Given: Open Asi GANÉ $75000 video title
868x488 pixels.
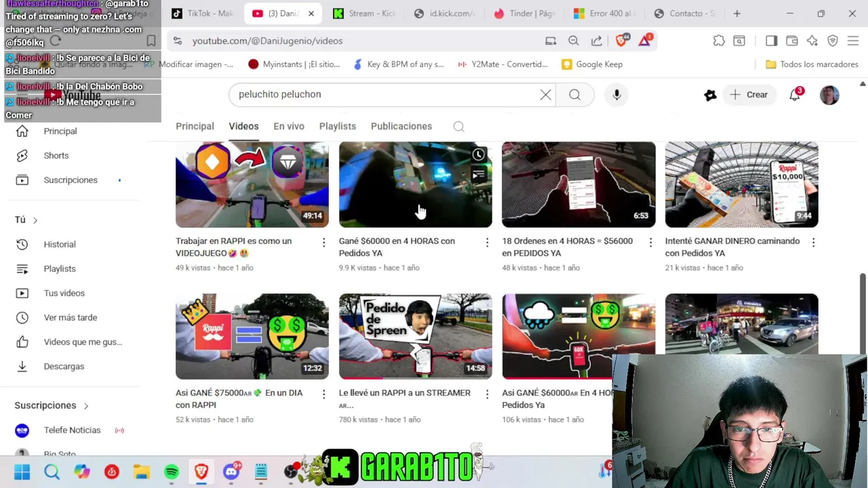Looking at the screenshot, I should [239, 399].
